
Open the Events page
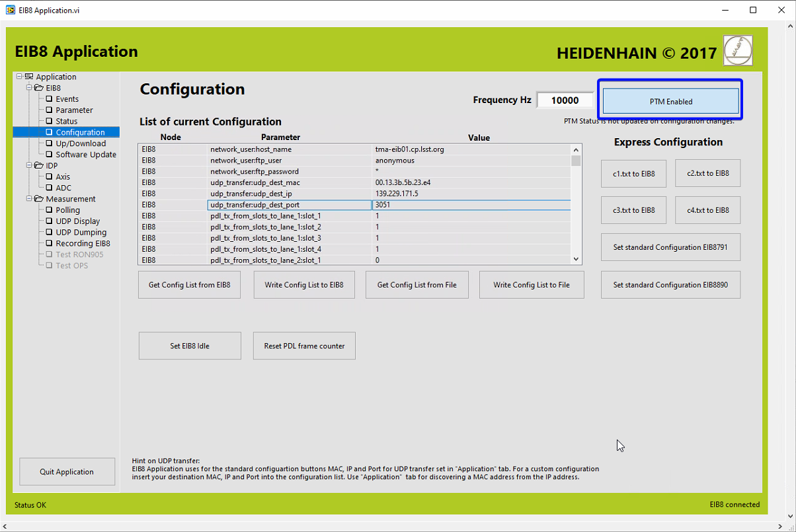pos(67,99)
